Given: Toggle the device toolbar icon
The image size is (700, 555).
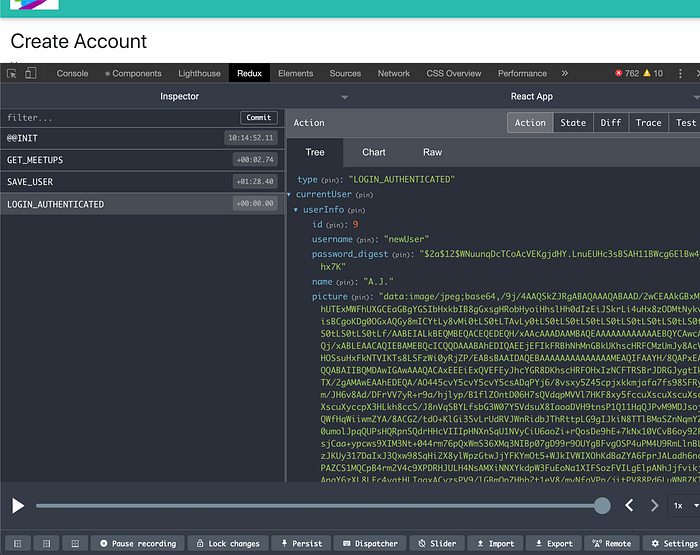Looking at the screenshot, I should click(30, 73).
